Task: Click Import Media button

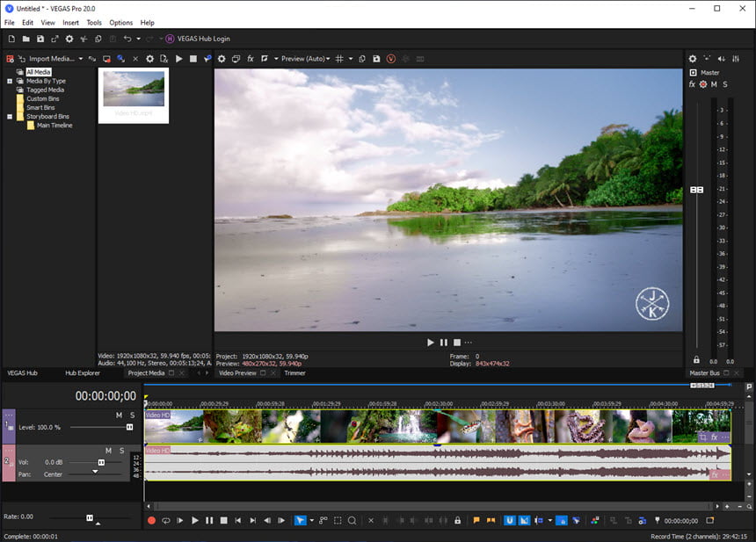Action: coord(47,59)
